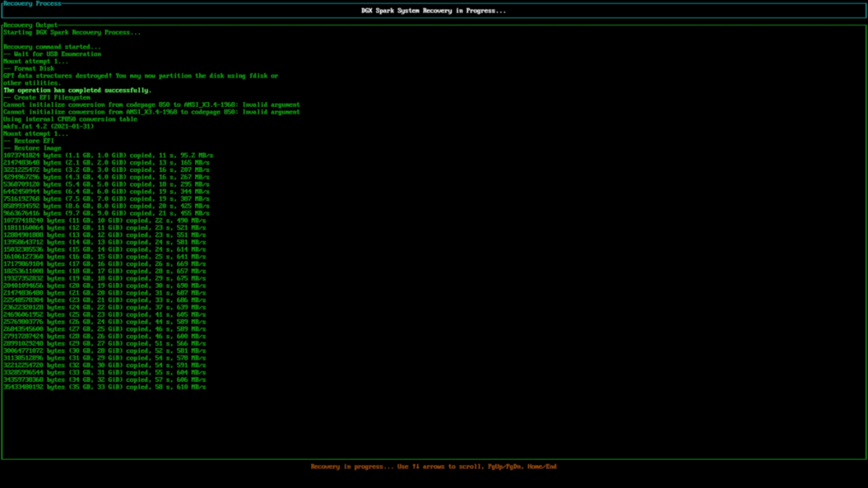Select the "(6.4 GB, 6.0 GiB) copied" progress line
This screenshot has width=868, height=488.
click(106, 191)
